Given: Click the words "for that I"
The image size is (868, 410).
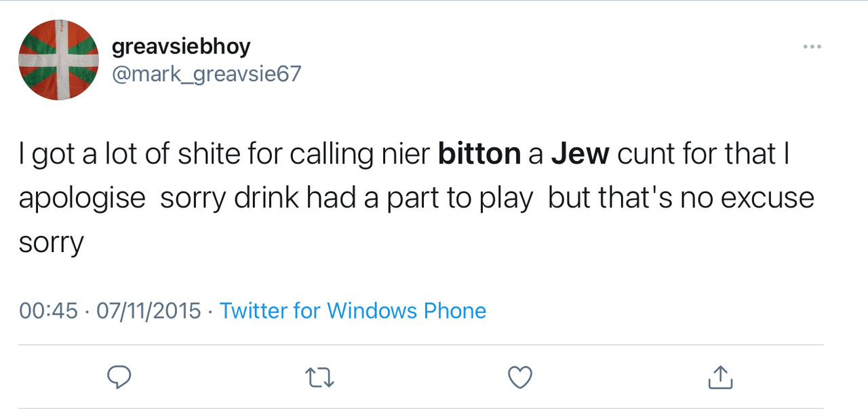Looking at the screenshot, I should coord(724,155).
